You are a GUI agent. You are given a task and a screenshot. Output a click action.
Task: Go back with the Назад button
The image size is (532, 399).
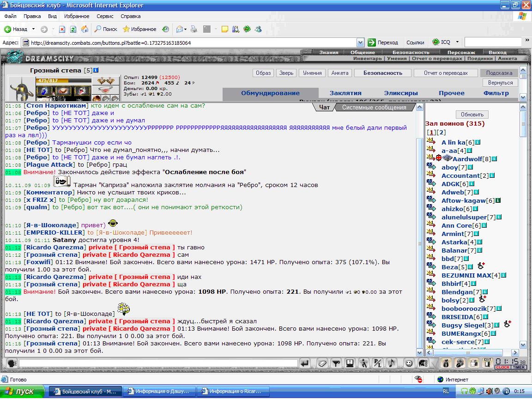16,29
